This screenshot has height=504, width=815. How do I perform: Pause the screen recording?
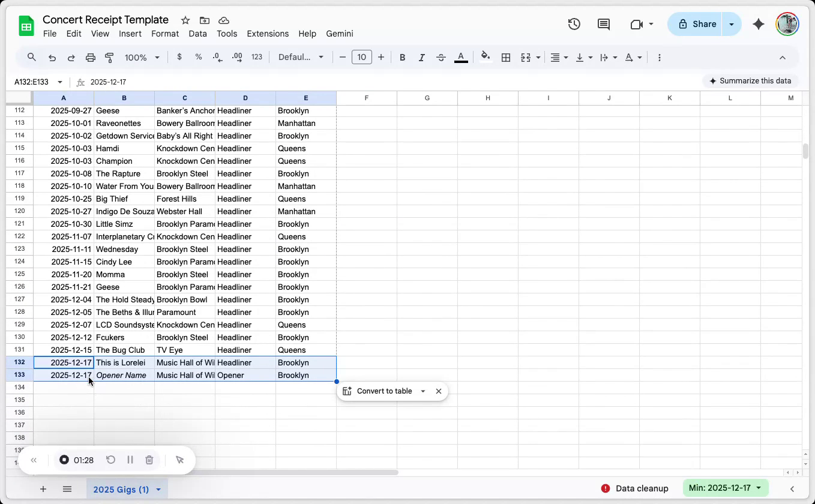click(130, 460)
